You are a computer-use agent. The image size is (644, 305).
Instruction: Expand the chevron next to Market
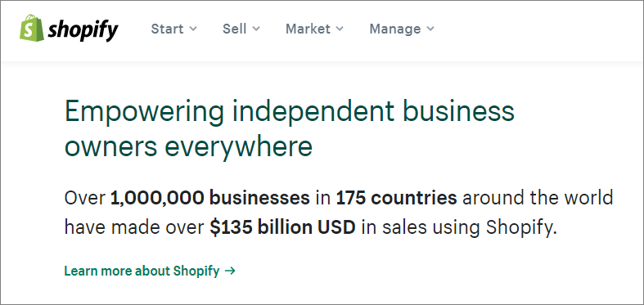click(x=340, y=29)
